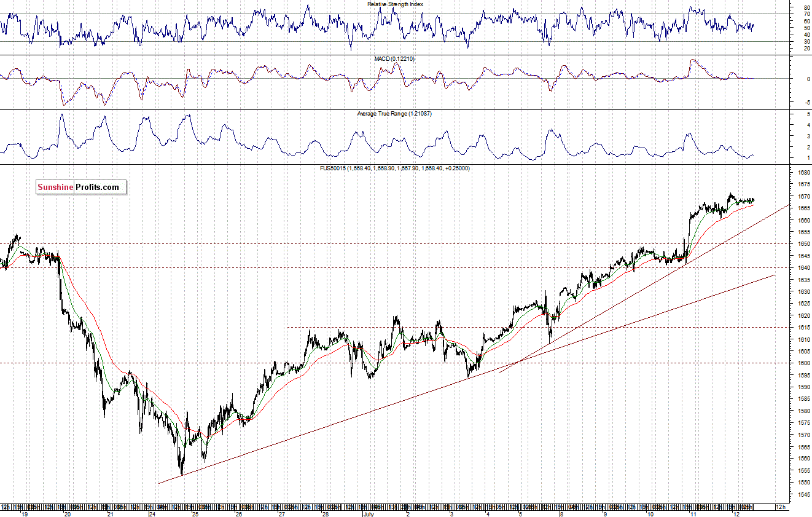Click price axis label 1595
The height and width of the screenshot is (517, 812).
point(803,376)
